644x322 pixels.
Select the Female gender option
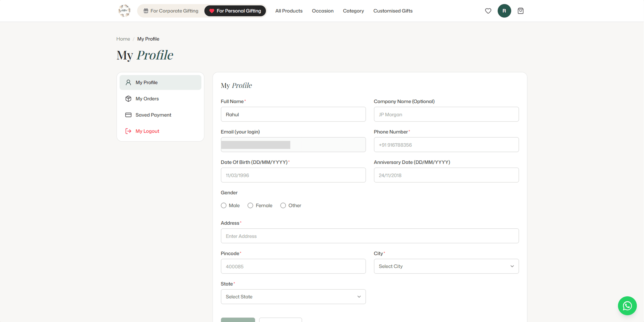[x=250, y=206]
